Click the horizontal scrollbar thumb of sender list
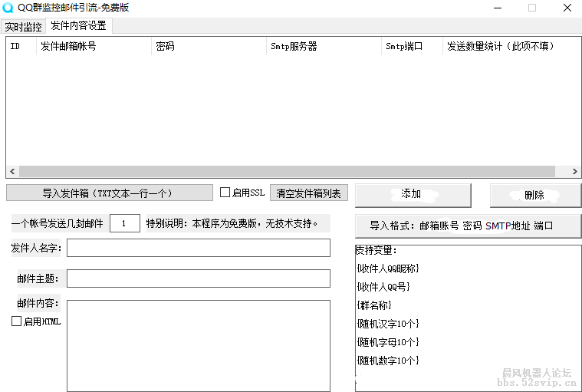The height and width of the screenshot is (392, 582). click(287, 171)
